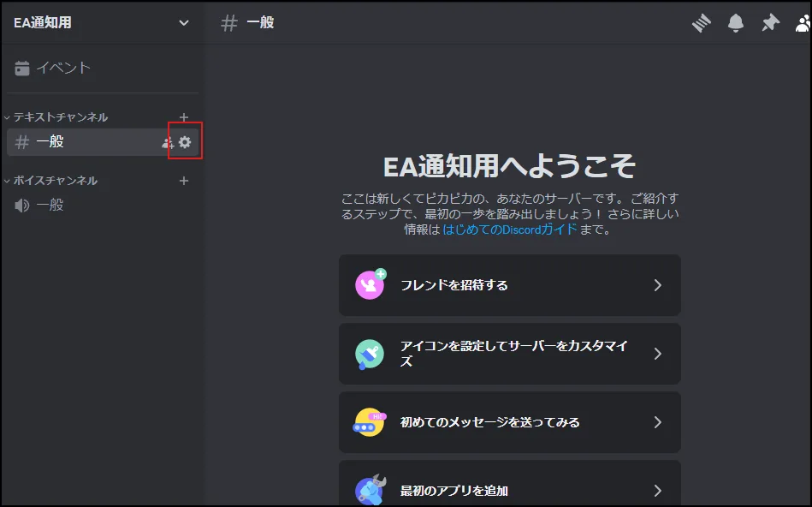Select the 一般 text channel
Image resolution: width=812 pixels, height=507 pixels.
pyautogui.click(x=103, y=142)
